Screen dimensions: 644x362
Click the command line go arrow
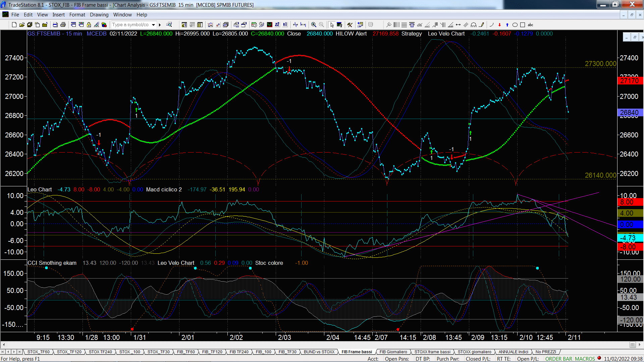tap(160, 25)
